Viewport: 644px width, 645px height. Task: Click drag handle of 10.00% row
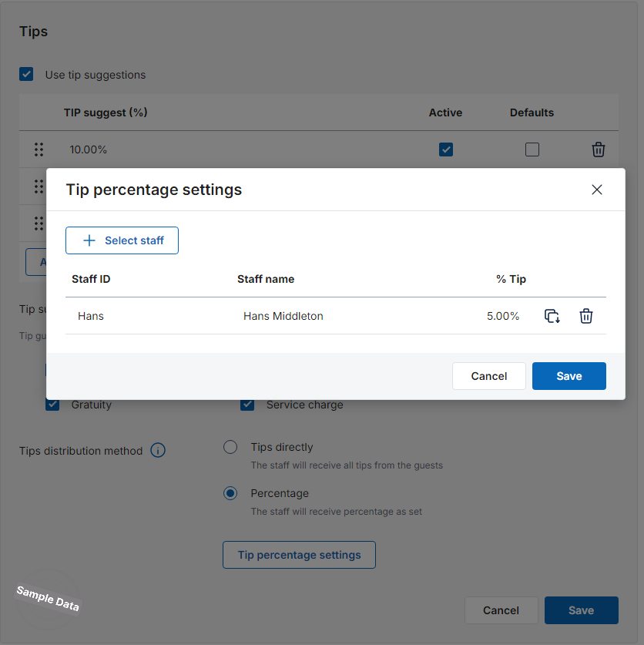[39, 149]
